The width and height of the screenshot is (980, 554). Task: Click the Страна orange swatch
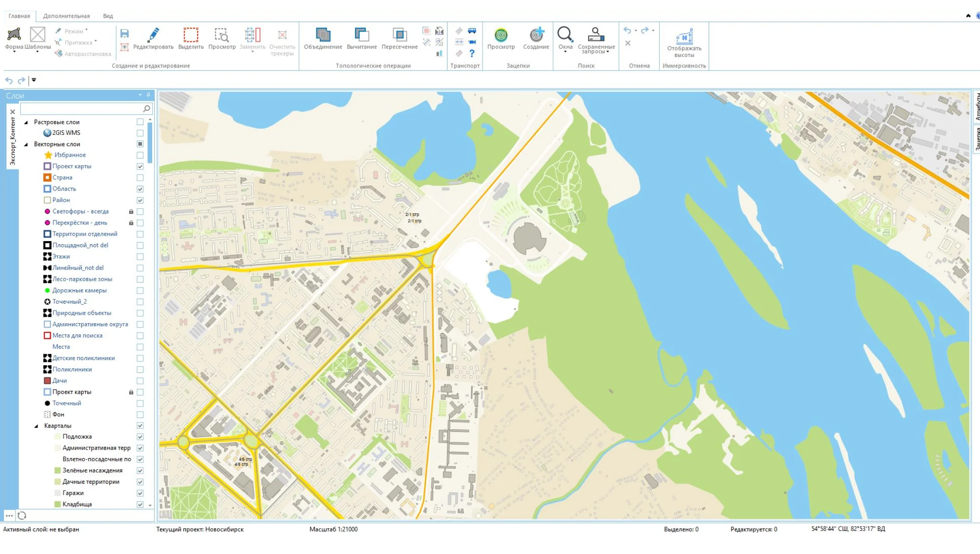tap(47, 178)
